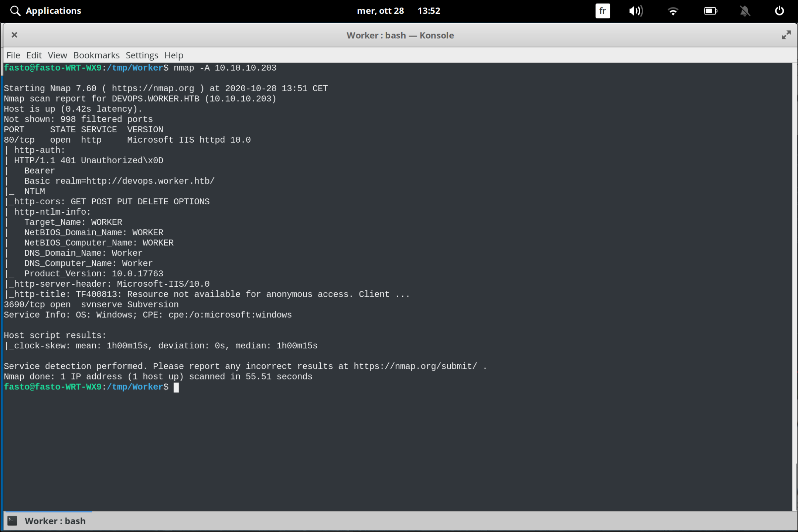
Task: Check the battery status icon
Action: click(x=710, y=11)
